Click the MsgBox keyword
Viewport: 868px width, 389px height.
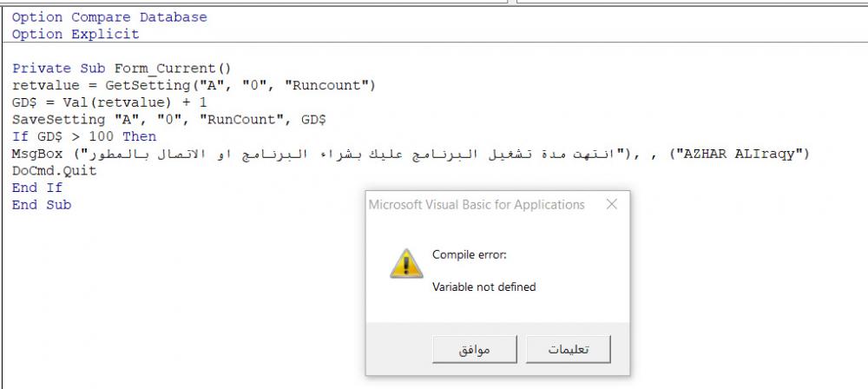37,154
